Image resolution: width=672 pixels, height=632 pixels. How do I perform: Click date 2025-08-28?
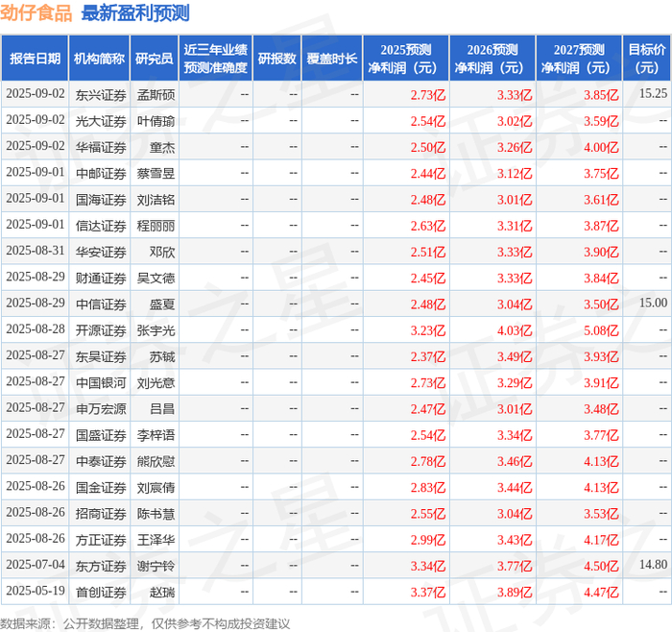point(36,328)
